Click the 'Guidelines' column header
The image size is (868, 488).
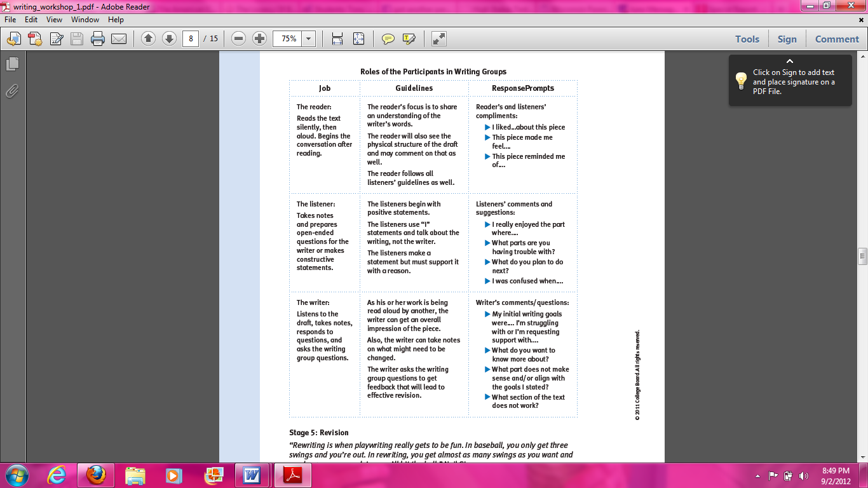click(414, 88)
